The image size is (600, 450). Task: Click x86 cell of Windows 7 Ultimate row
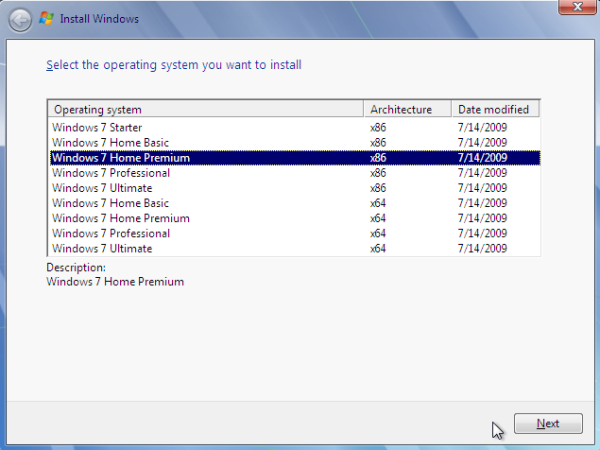(x=378, y=188)
